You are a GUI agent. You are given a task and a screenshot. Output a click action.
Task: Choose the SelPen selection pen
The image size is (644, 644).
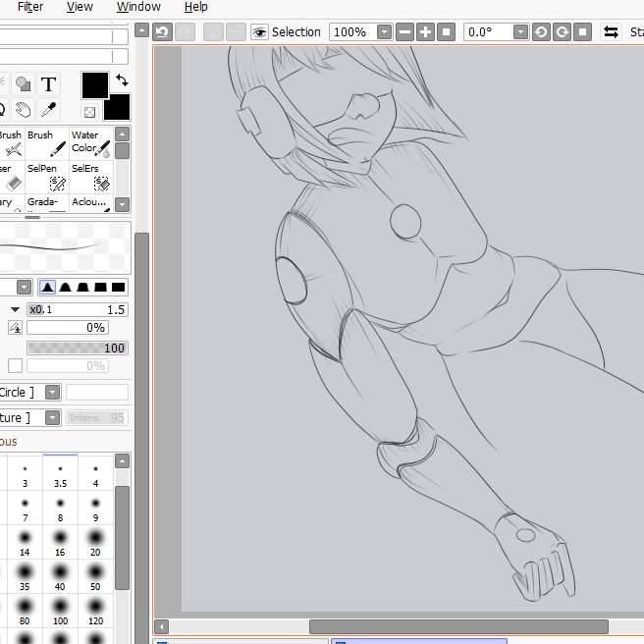[x=47, y=177]
